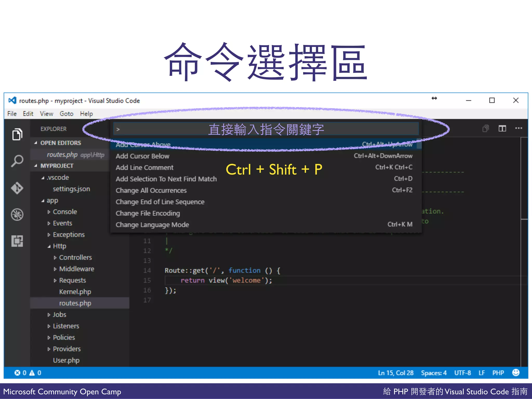
Task: Collapse the OPEN EDITORS section
Action: point(36,143)
